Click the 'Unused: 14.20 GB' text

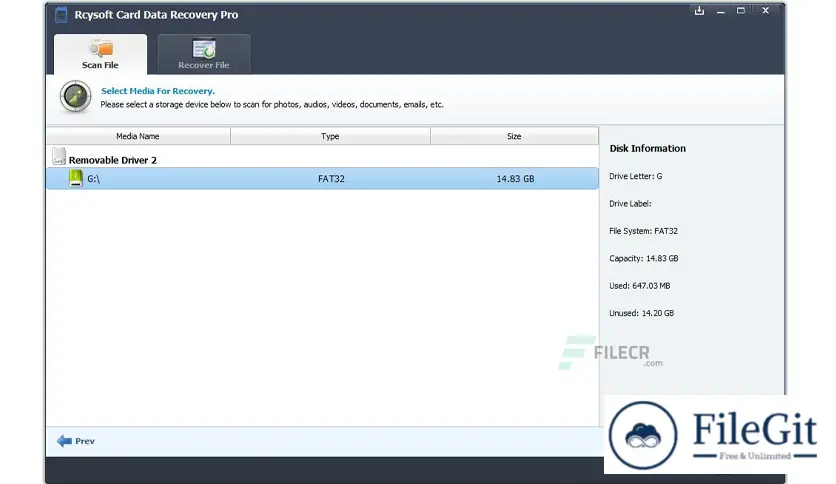coord(641,313)
